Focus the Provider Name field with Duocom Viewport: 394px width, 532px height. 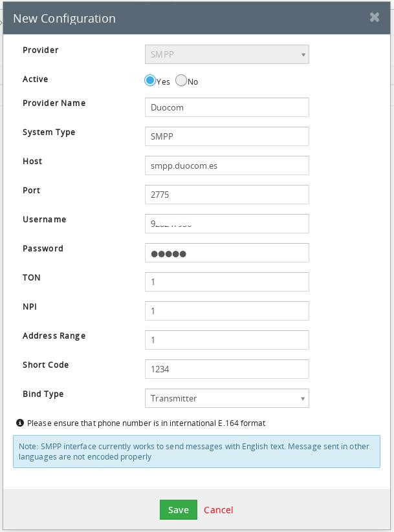(x=226, y=107)
